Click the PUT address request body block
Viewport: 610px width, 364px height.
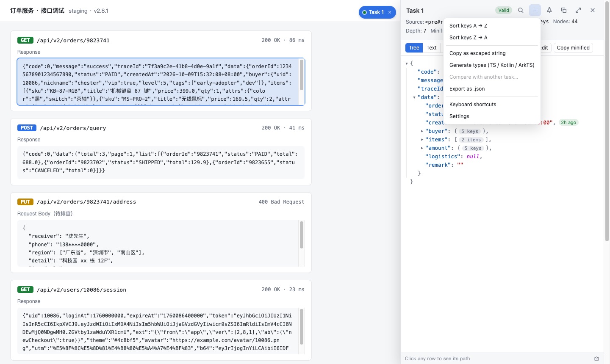[x=161, y=243]
